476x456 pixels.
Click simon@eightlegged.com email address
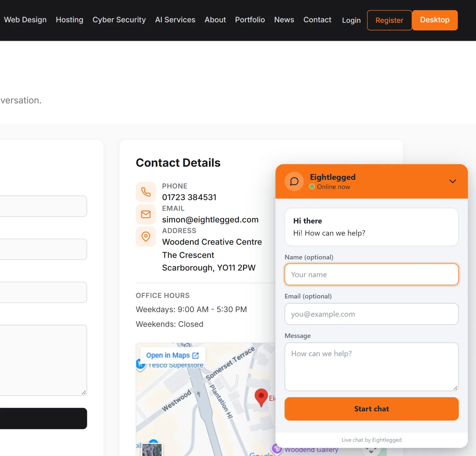[x=210, y=220]
